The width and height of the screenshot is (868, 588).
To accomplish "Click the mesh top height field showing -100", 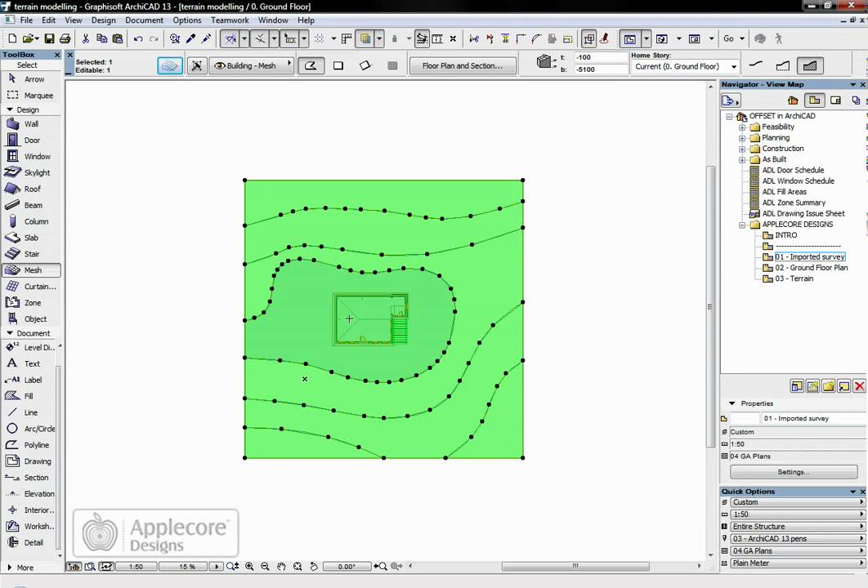I will pos(600,57).
